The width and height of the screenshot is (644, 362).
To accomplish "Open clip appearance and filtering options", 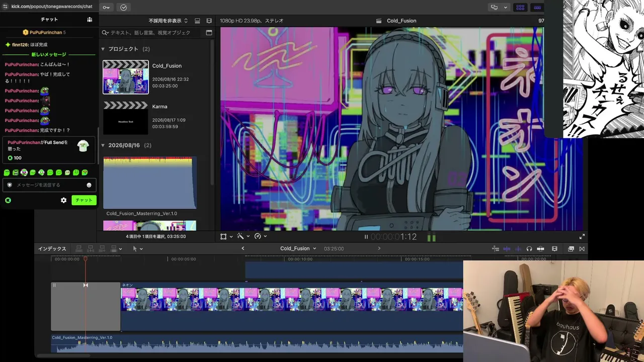I will click(x=209, y=21).
